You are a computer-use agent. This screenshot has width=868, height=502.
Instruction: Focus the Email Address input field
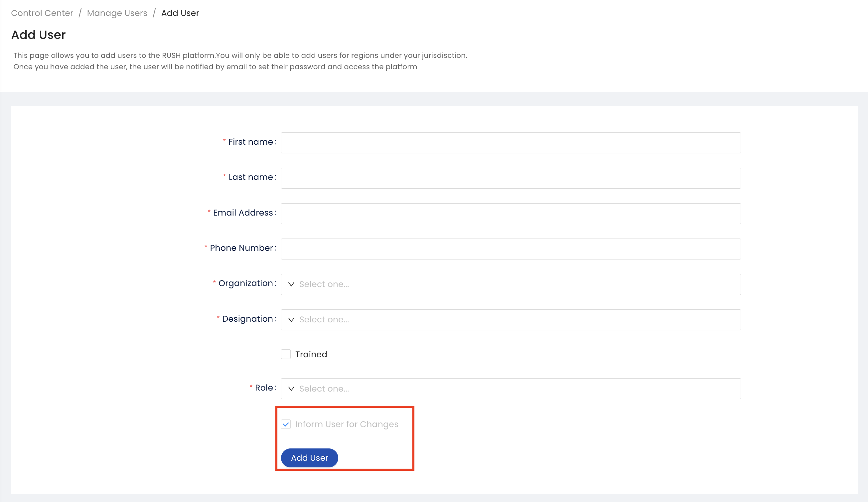511,214
